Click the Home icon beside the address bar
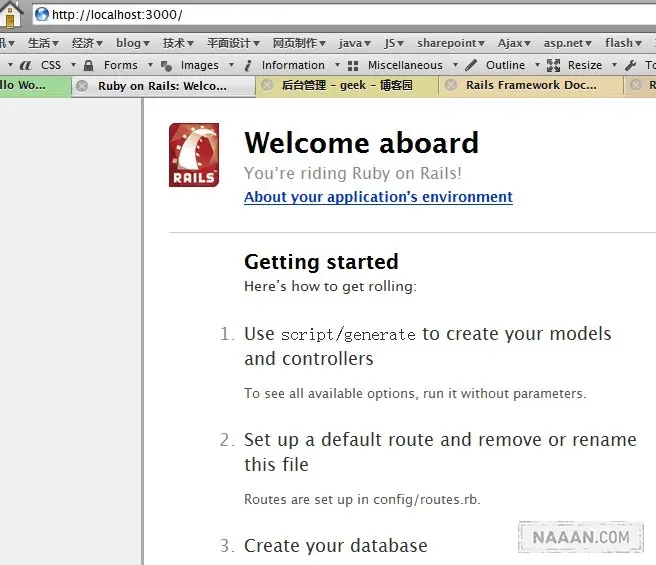The height and width of the screenshot is (565, 656). (12, 14)
